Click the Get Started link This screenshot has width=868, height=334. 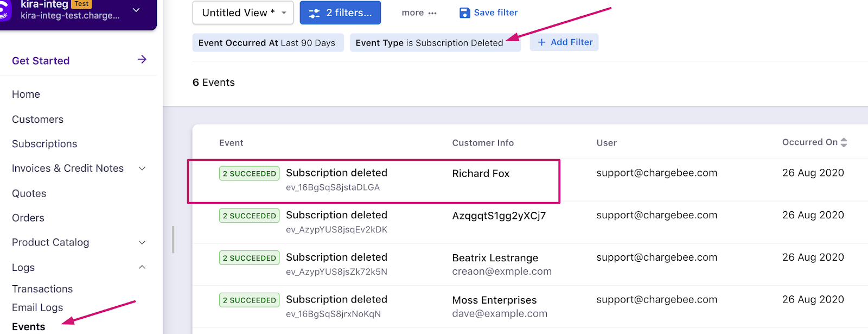click(41, 61)
